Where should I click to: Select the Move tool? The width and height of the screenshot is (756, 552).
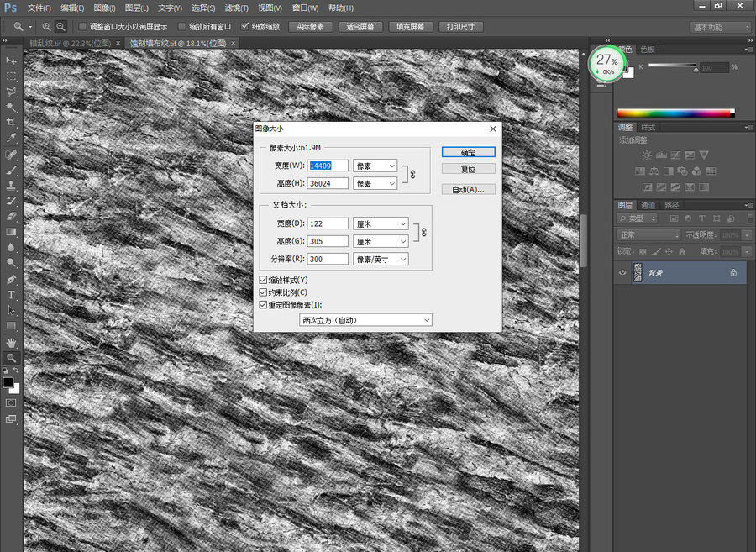coord(11,60)
